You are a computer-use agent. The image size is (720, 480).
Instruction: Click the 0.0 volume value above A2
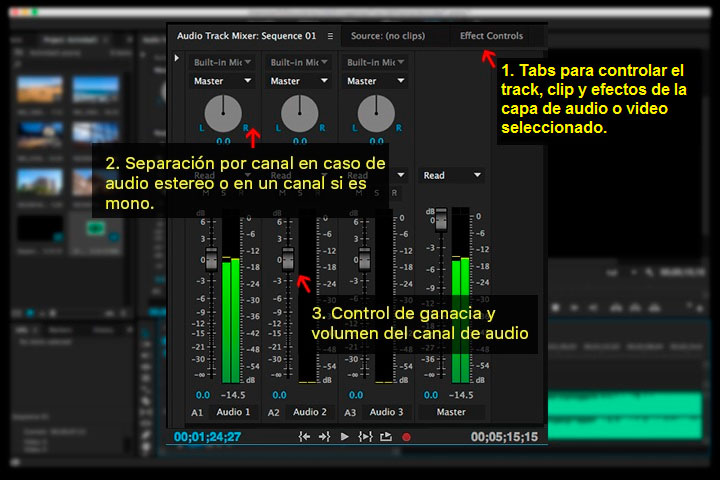coord(279,395)
